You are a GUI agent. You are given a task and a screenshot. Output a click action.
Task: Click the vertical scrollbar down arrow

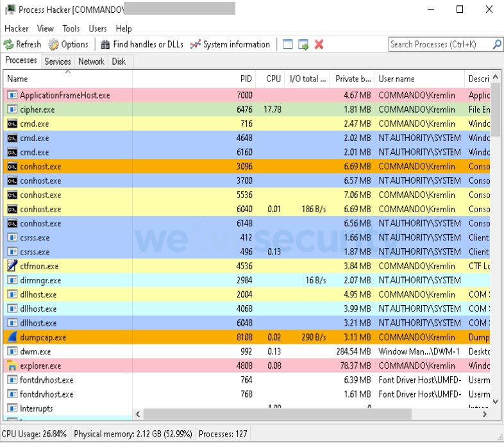click(x=495, y=402)
